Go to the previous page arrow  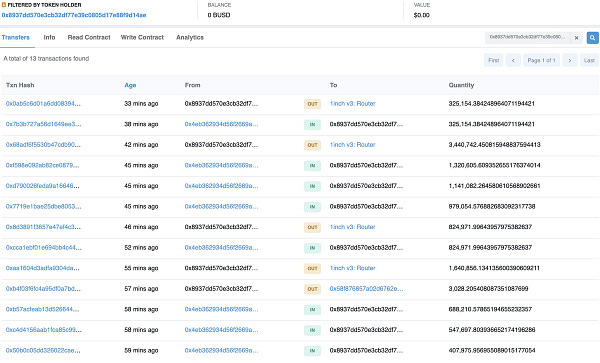pyautogui.click(x=513, y=60)
